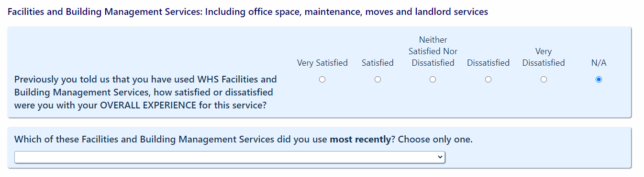644x177 pixels.
Task: Open the most recently used services dropdown
Action: tap(230, 157)
